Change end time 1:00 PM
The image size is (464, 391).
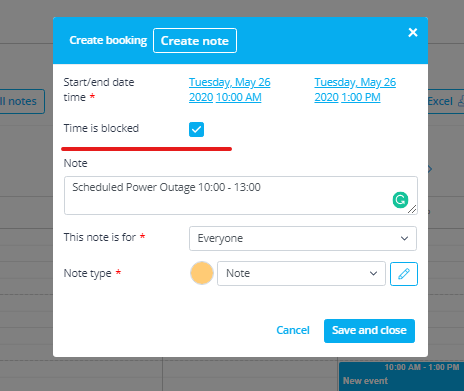(361, 97)
